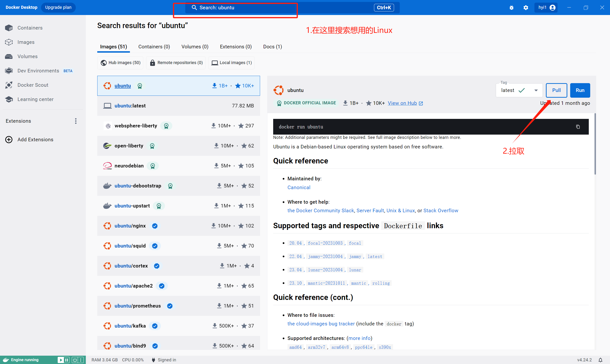Open the Canonical maintainer link

(299, 187)
